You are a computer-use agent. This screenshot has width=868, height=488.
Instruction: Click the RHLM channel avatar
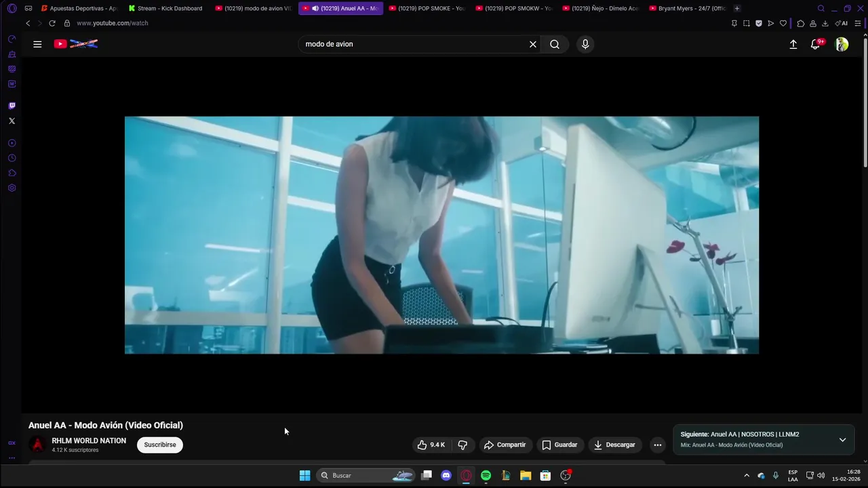pyautogui.click(x=38, y=445)
